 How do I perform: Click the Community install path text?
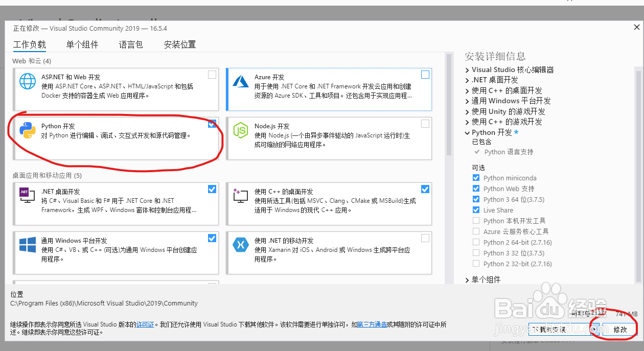point(104,303)
